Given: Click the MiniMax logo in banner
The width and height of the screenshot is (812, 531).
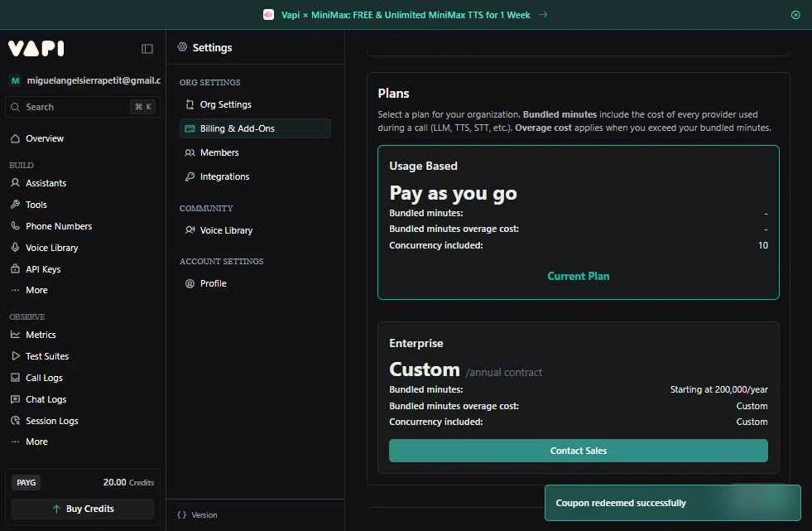Looking at the screenshot, I should pyautogui.click(x=268, y=15).
